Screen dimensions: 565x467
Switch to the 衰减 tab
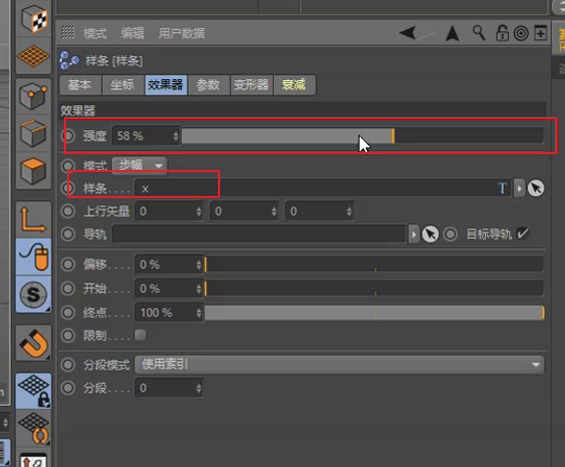(294, 85)
